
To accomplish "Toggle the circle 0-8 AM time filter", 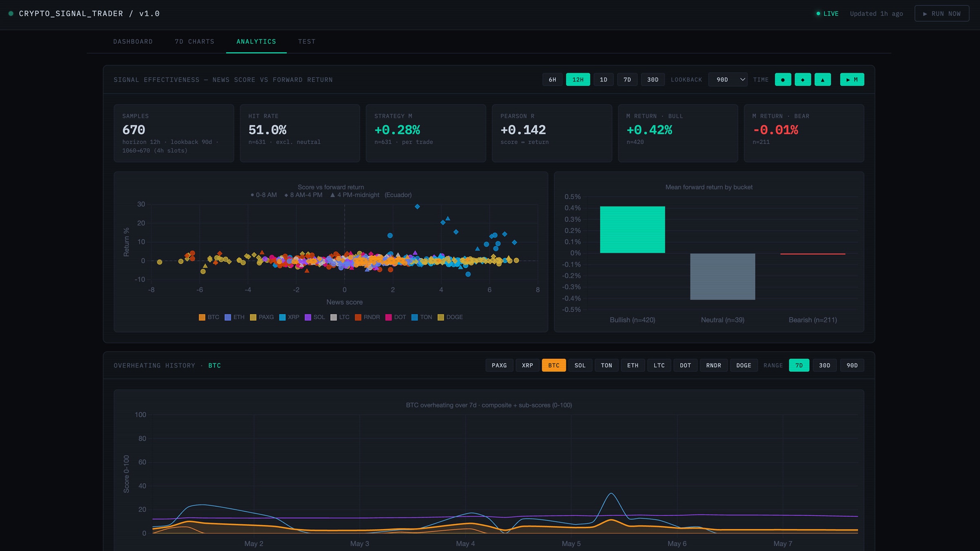I will click(x=783, y=80).
